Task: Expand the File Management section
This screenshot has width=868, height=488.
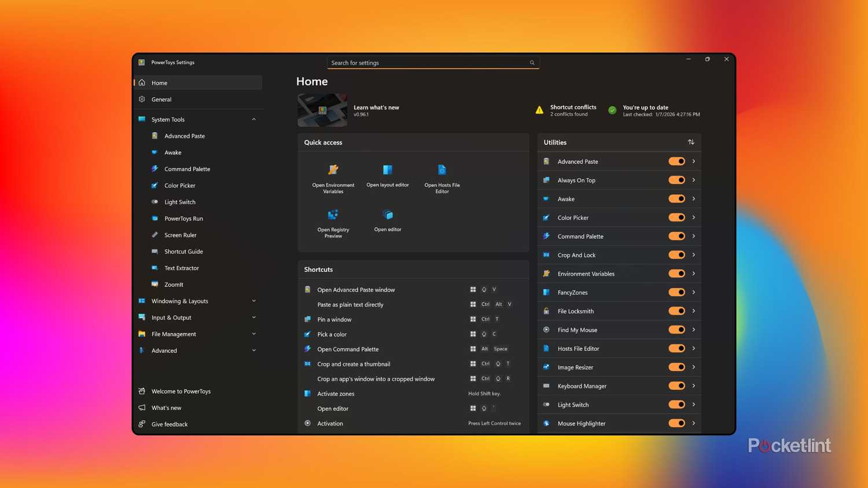Action: tap(253, 334)
